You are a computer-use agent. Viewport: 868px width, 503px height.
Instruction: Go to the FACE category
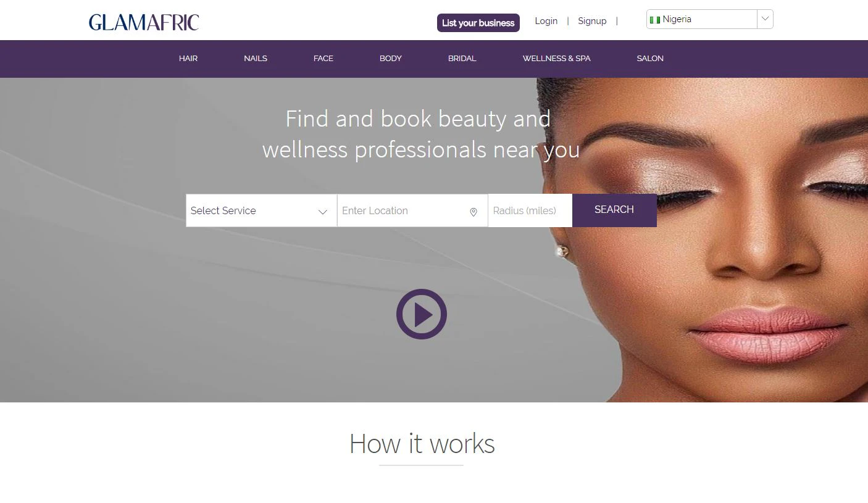(323, 59)
